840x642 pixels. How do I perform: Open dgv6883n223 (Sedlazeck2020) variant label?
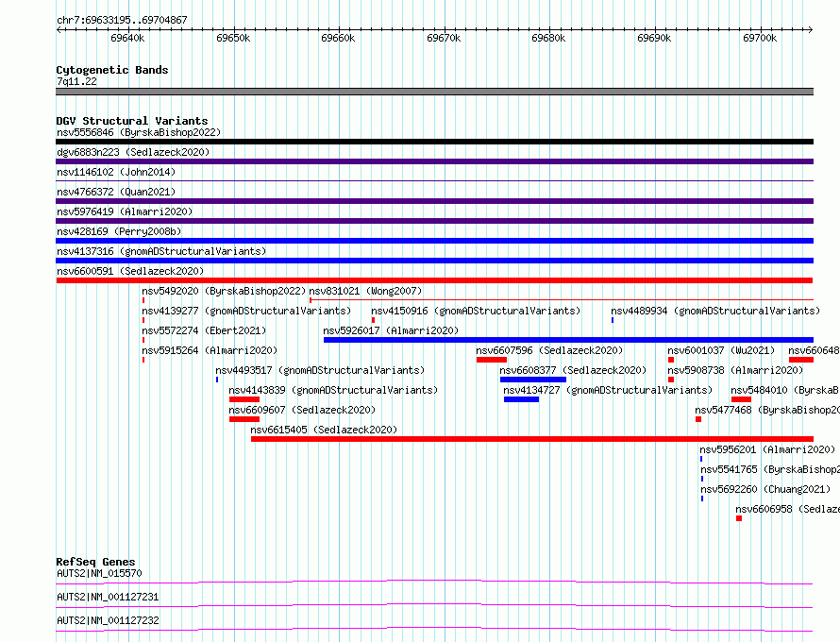point(133,152)
